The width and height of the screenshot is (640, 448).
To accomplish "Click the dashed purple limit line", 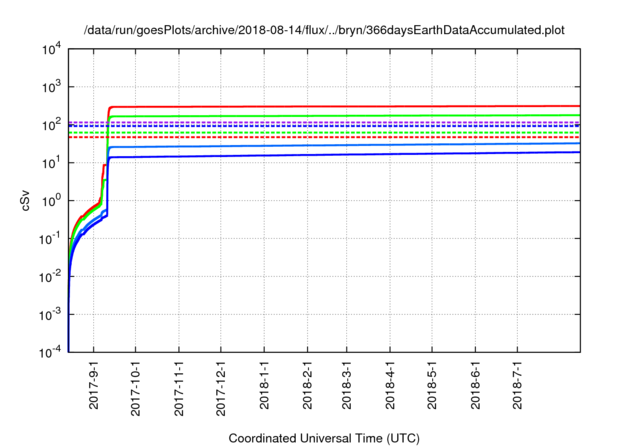I will (x=324, y=122).
